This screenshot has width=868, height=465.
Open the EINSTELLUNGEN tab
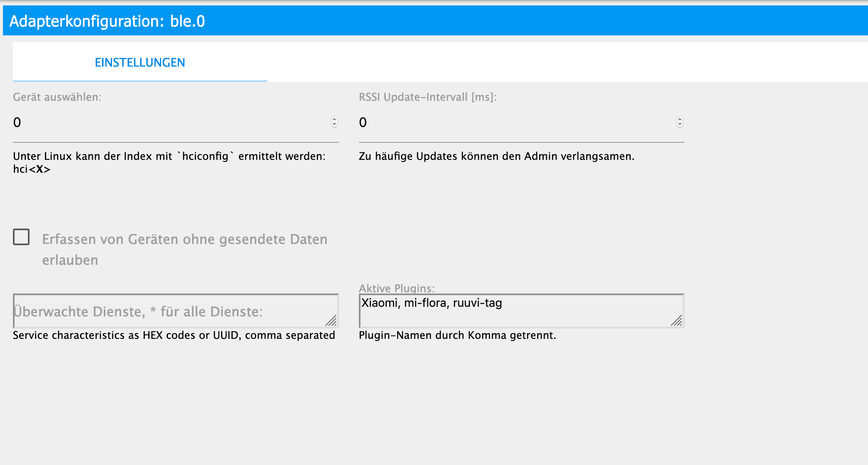[x=140, y=62]
